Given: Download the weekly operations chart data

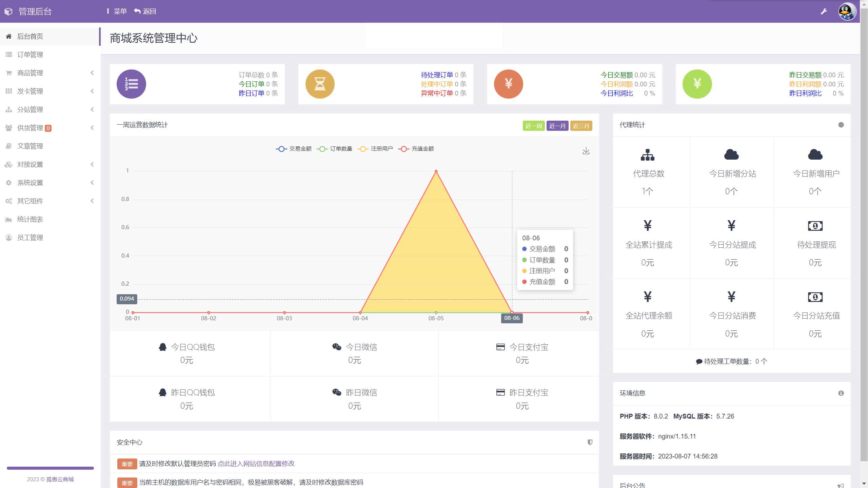Looking at the screenshot, I should pos(586,151).
